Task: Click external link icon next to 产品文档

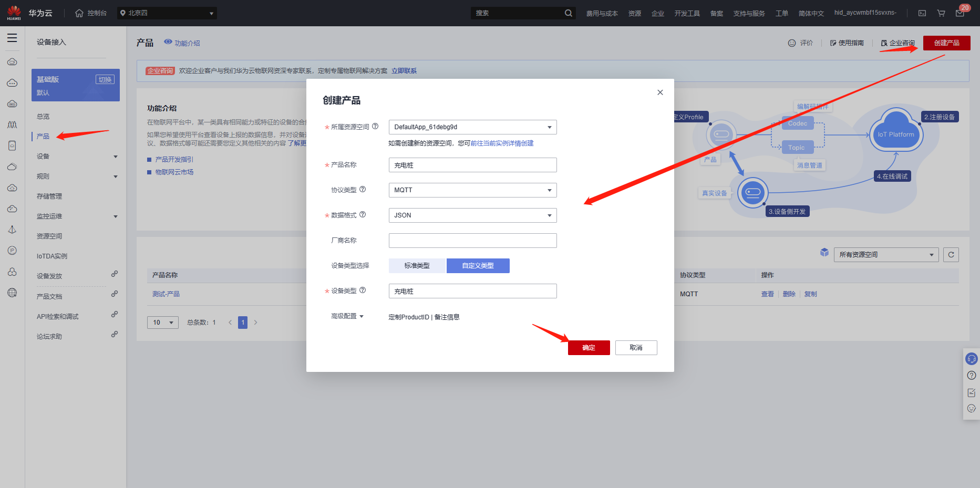Action: (115, 294)
